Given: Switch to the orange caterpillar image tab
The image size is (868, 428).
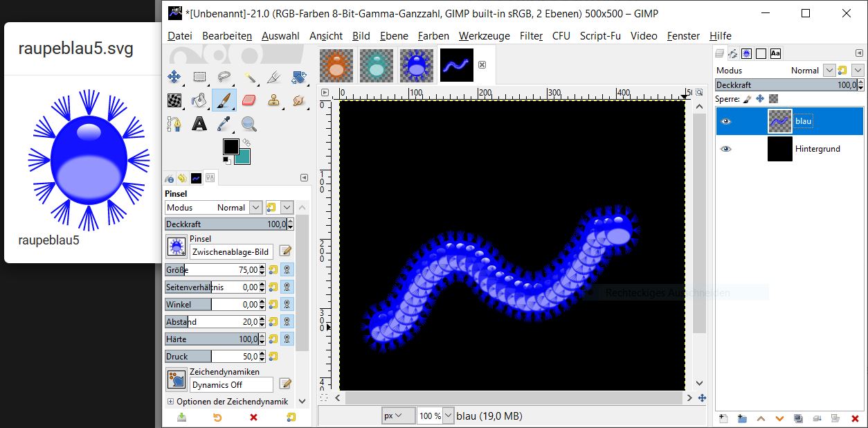Looking at the screenshot, I should [336, 66].
